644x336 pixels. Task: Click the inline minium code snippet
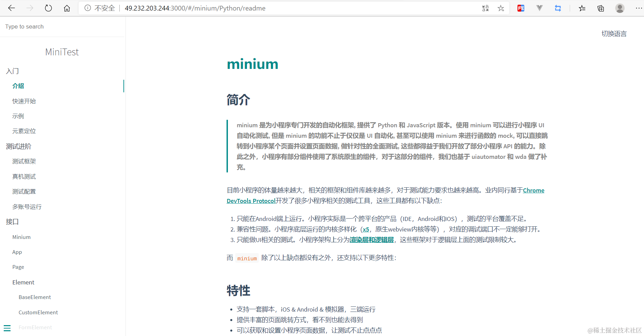(247, 258)
